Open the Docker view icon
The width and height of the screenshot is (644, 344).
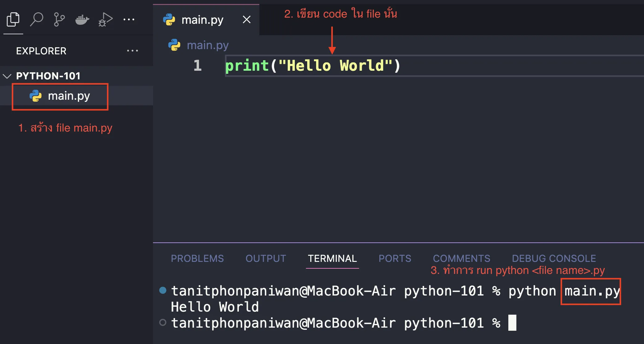(x=82, y=20)
